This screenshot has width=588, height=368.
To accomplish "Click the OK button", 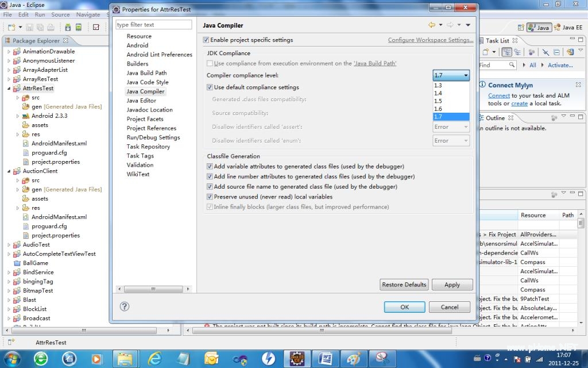I will 405,307.
